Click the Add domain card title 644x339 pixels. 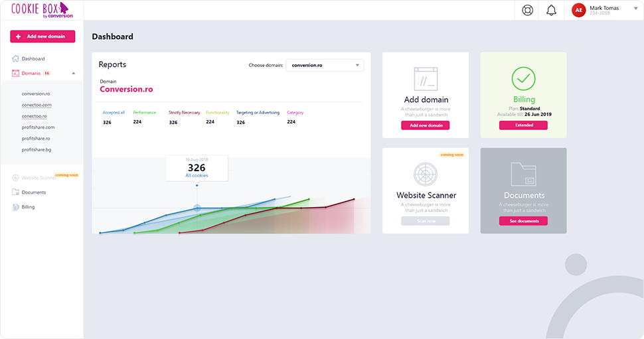point(426,100)
